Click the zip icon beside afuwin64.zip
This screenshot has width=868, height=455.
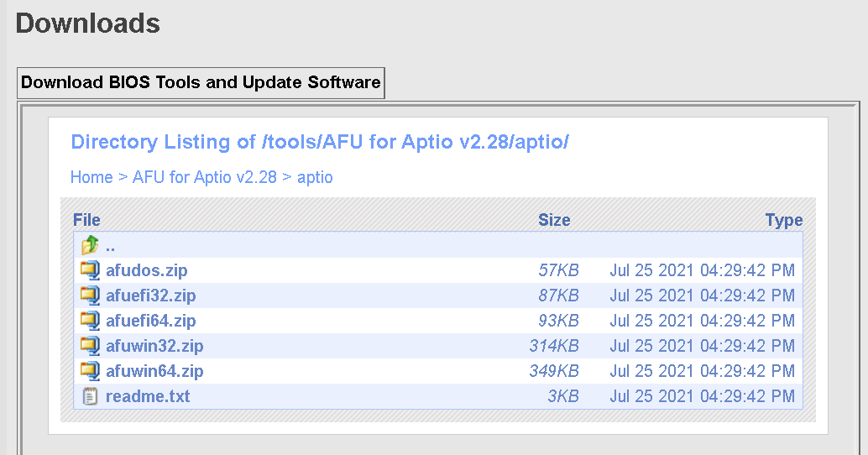[90, 371]
